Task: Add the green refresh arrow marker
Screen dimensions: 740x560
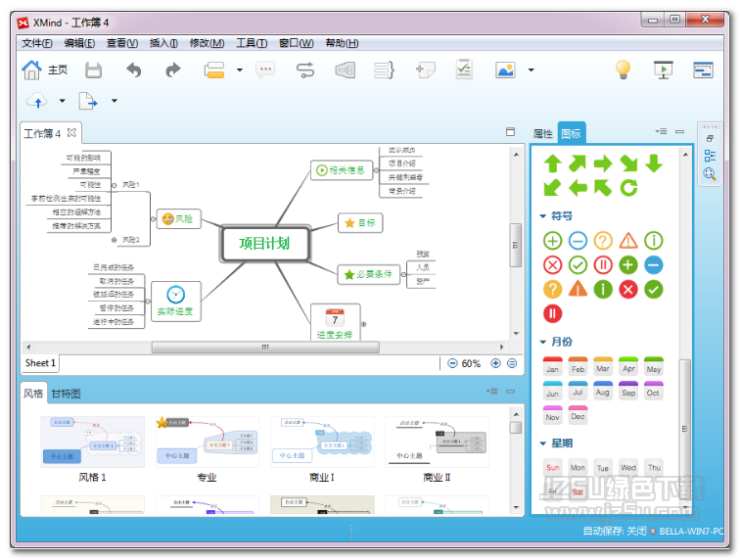Action: tap(628, 187)
